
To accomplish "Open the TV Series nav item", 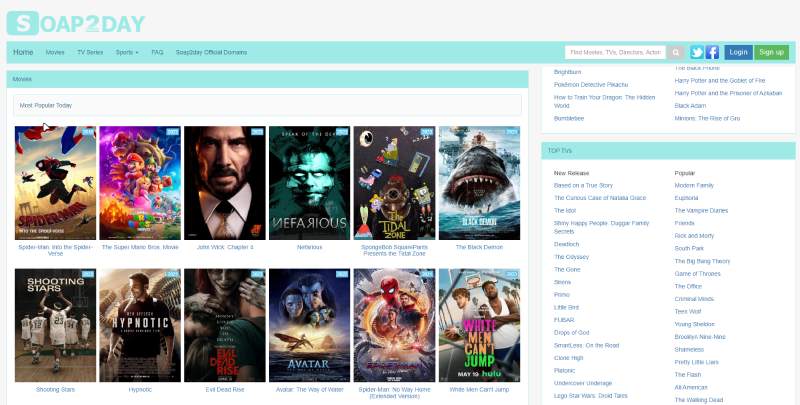I will tap(90, 52).
